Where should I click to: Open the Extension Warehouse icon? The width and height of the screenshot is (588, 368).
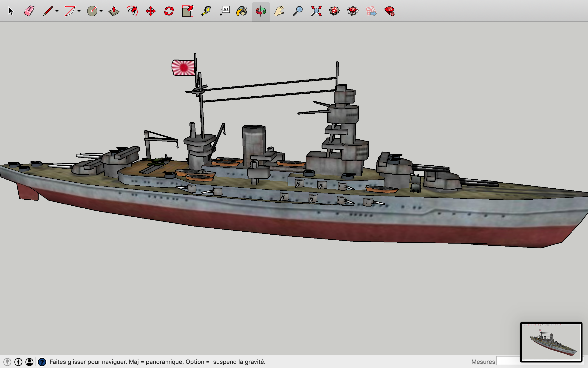click(353, 11)
